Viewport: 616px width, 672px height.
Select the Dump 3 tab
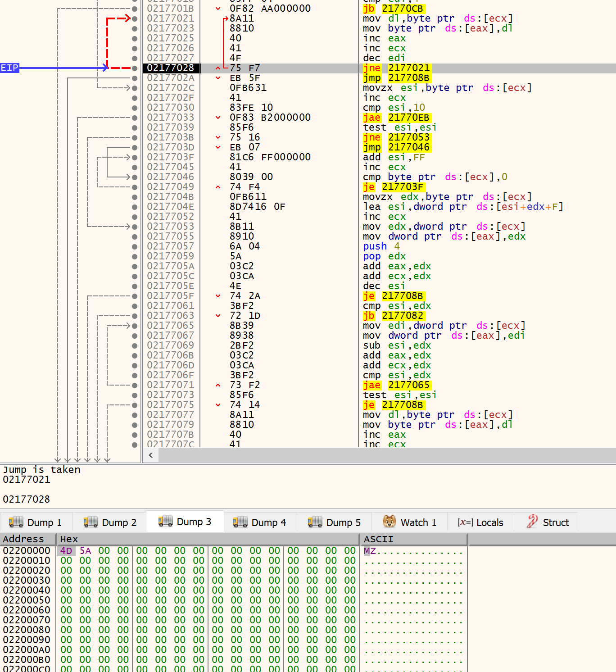tap(185, 522)
